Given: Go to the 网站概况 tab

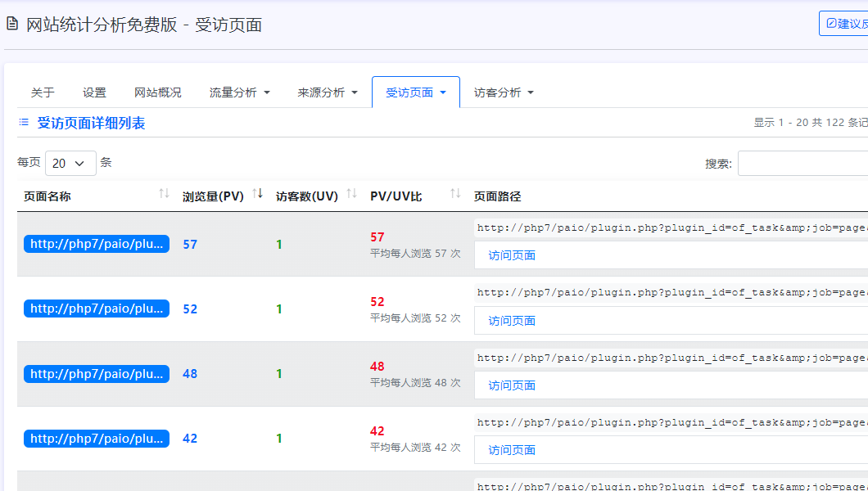Looking at the screenshot, I should 158,92.
